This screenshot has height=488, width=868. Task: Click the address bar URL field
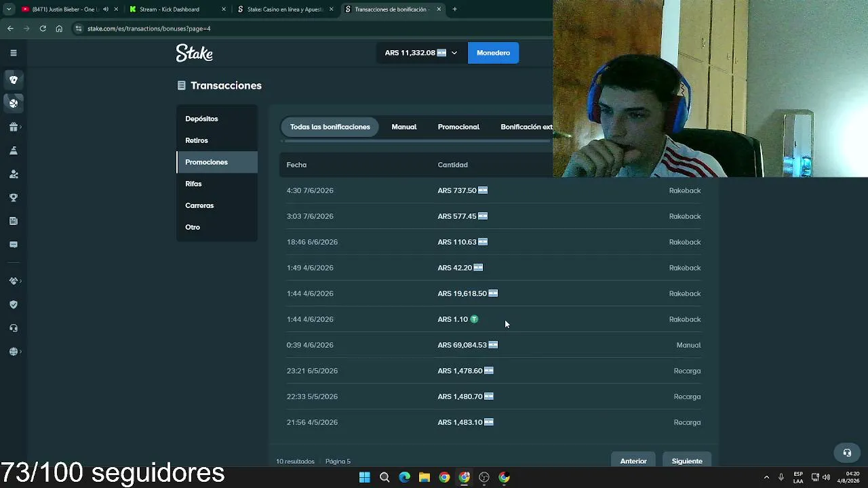click(x=312, y=28)
